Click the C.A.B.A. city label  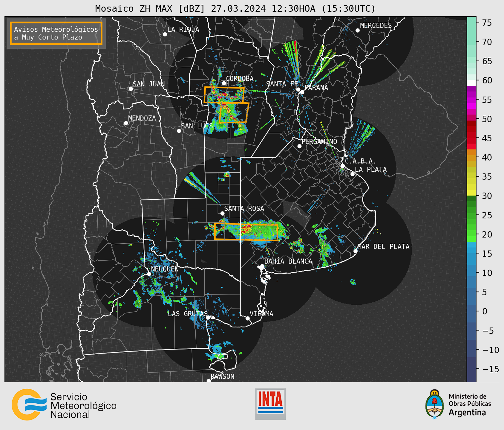click(360, 161)
